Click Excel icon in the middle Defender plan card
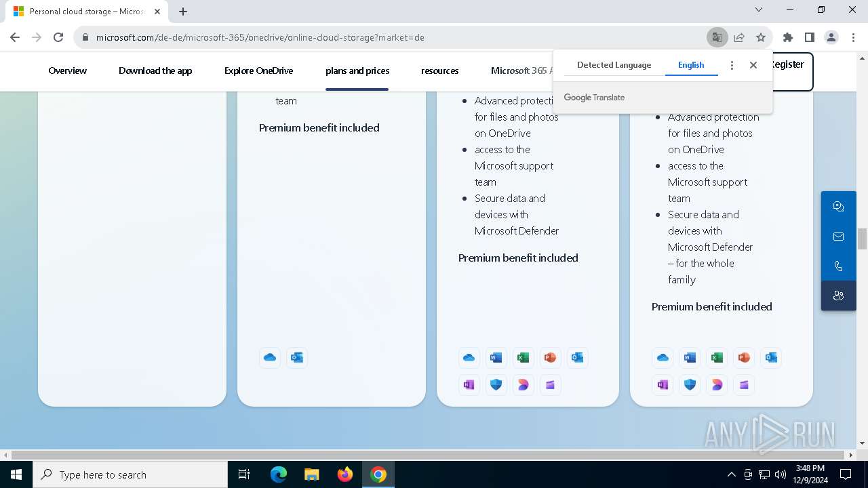Viewport: 868px width, 488px height. point(523,357)
